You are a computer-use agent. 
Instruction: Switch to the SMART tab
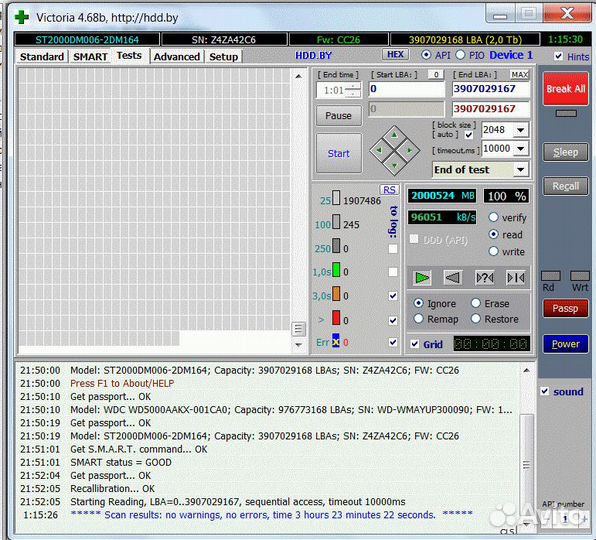point(90,57)
